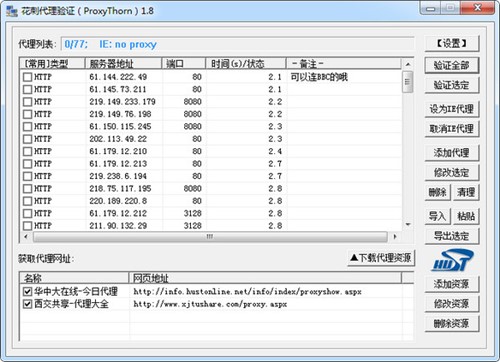This screenshot has width=500, height=362.
Task: Click 修改选定 button
Action: [452, 173]
